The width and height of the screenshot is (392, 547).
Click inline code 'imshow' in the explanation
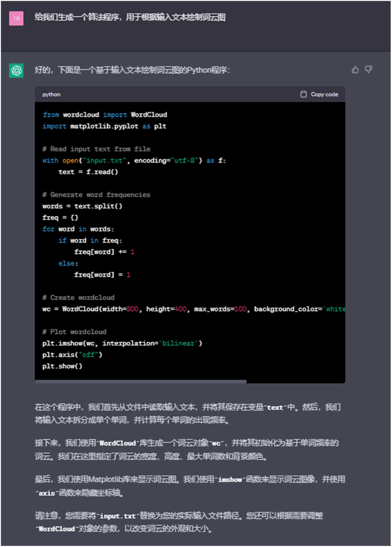pos(230,480)
